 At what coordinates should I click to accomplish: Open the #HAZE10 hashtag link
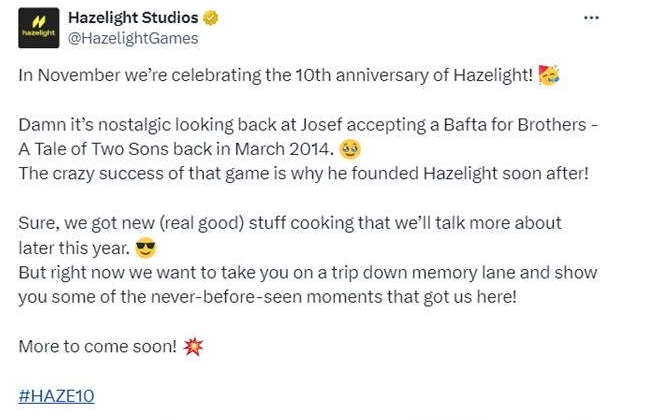coord(56,396)
